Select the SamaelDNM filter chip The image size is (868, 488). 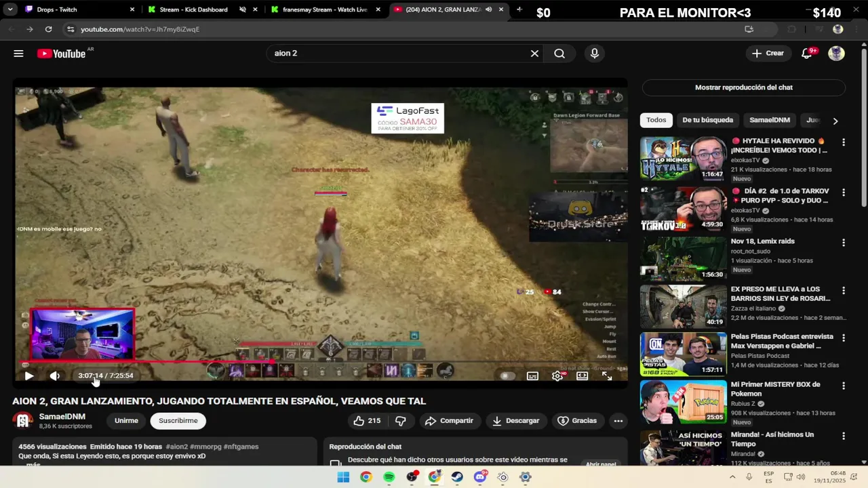[x=770, y=120]
